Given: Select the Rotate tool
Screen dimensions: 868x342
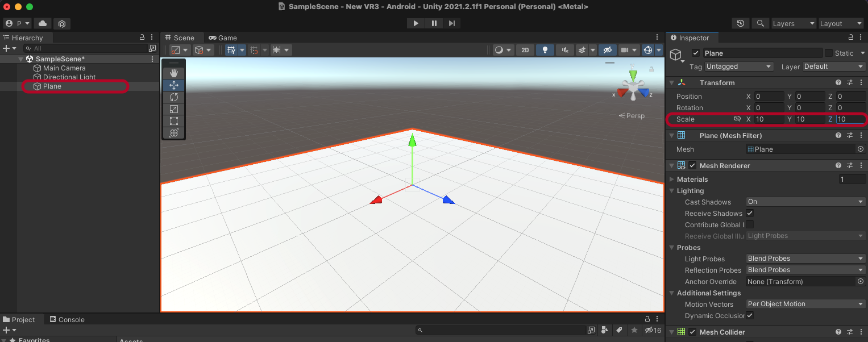Looking at the screenshot, I should point(174,97).
